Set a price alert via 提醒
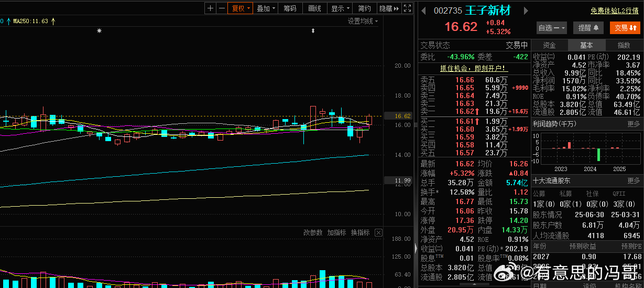 coord(588,28)
